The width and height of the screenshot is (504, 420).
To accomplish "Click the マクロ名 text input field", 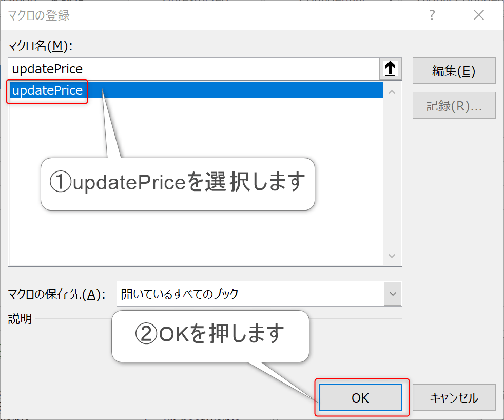I will click(194, 69).
